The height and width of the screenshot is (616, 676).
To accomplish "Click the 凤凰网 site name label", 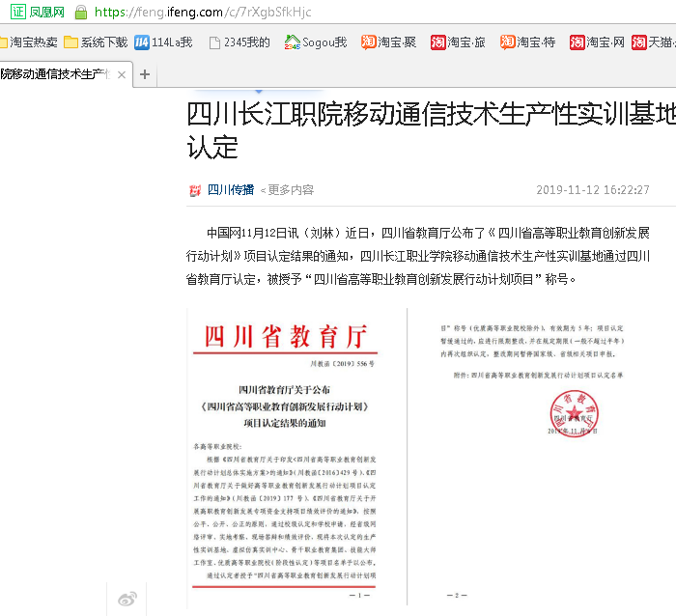I will click(x=47, y=13).
